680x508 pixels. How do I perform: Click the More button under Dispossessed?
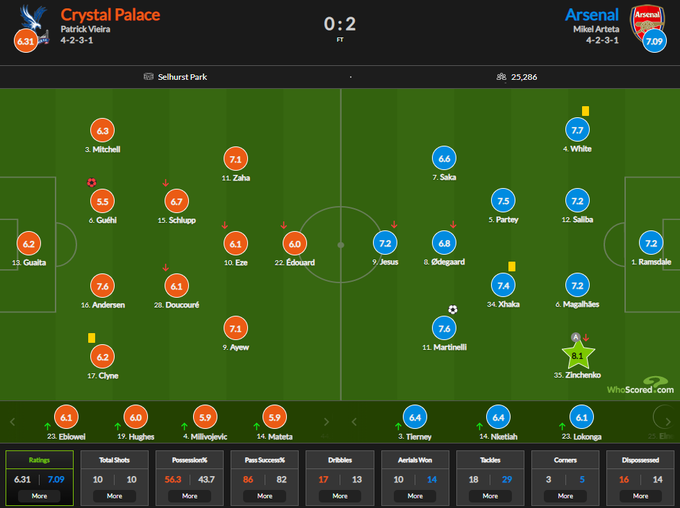point(640,495)
